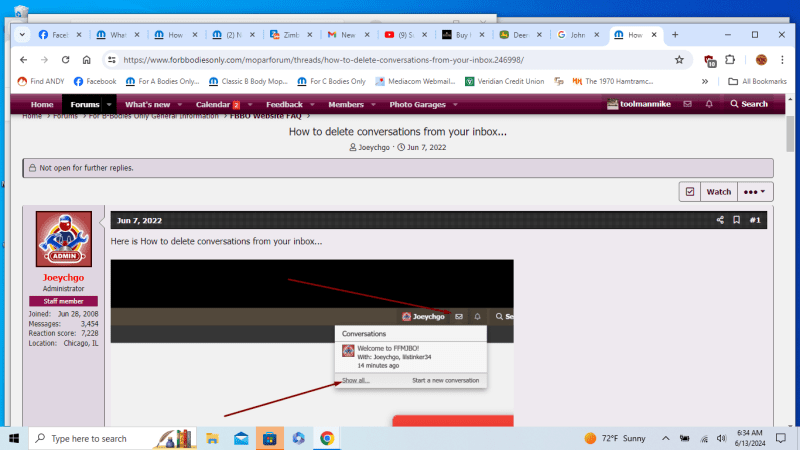Open the Chrome three-dot menu
This screenshot has height=450, width=800.
(x=782, y=60)
